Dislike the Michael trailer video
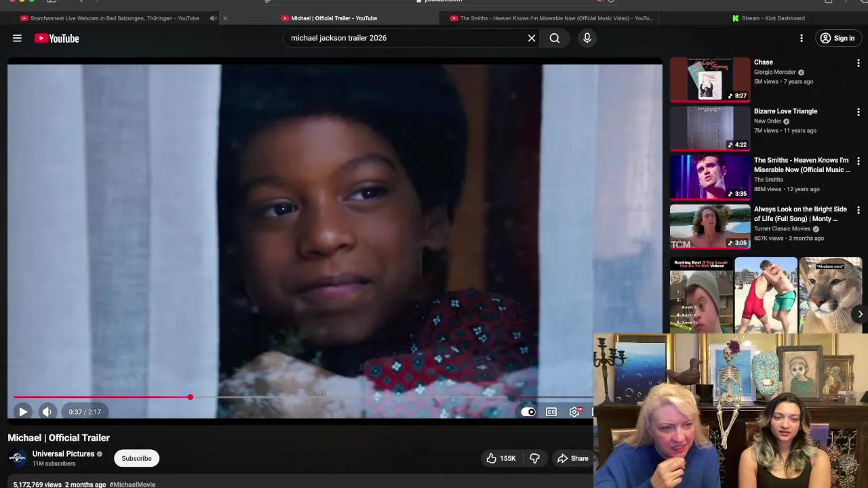The width and height of the screenshot is (868, 488). pyautogui.click(x=534, y=458)
